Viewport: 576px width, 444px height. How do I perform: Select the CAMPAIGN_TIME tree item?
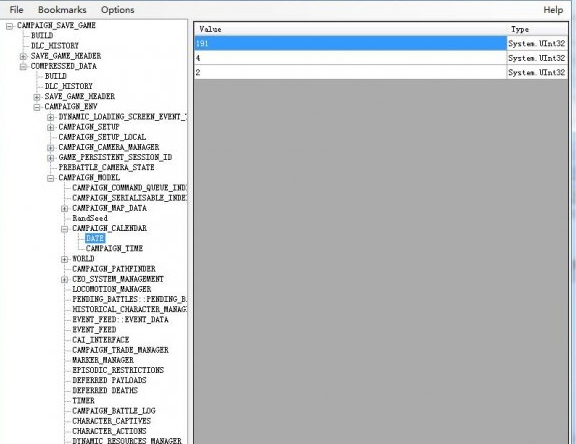pos(114,249)
